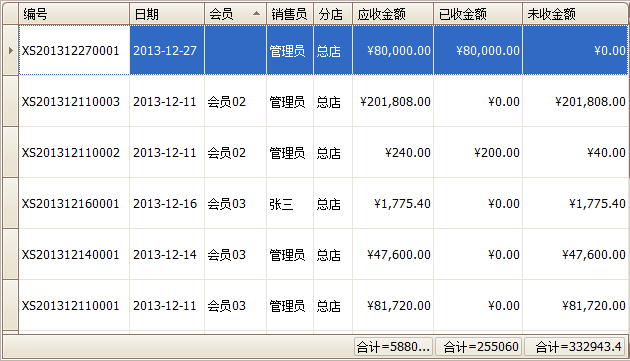Toggle the sort arrow in 会员 header
The height and width of the screenshot is (361, 630).
[x=256, y=14]
